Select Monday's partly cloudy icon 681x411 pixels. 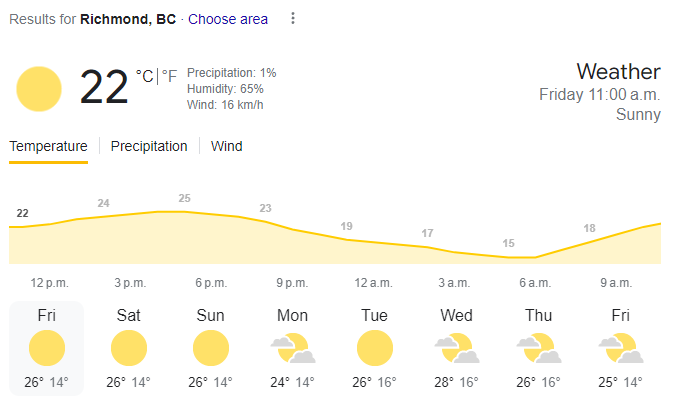point(293,348)
